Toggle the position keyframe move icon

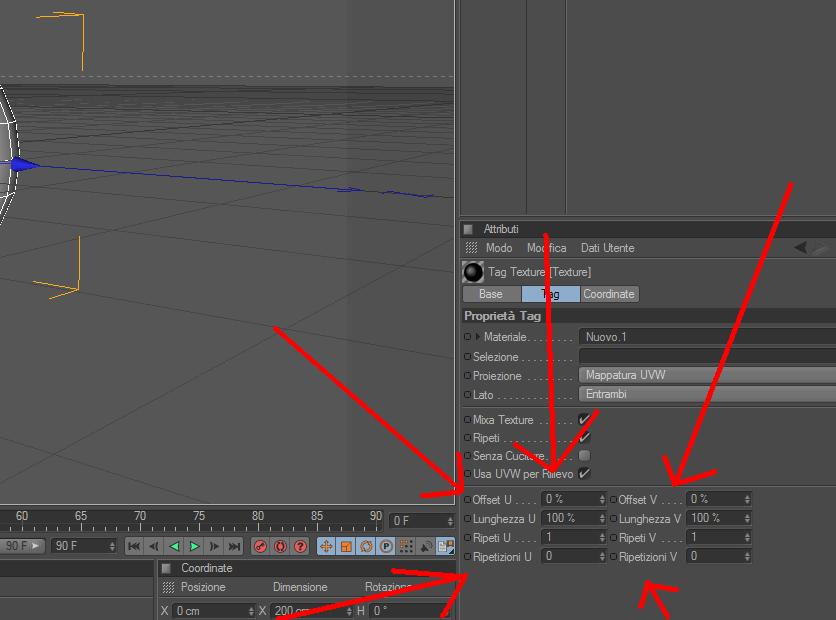tap(326, 546)
